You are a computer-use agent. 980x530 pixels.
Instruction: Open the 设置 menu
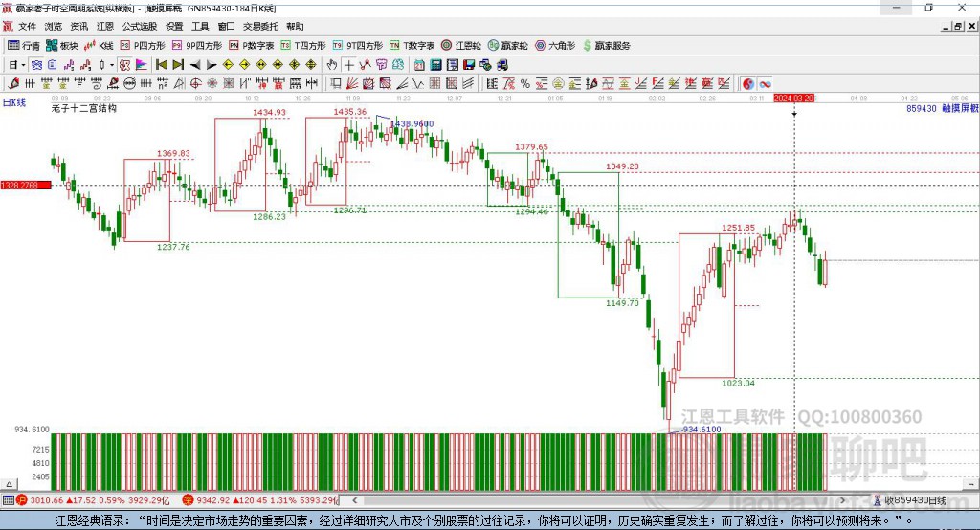pyautogui.click(x=174, y=26)
